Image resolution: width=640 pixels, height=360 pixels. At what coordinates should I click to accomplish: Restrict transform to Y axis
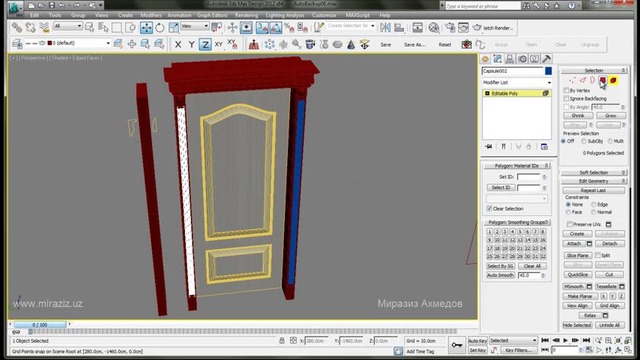[191, 44]
